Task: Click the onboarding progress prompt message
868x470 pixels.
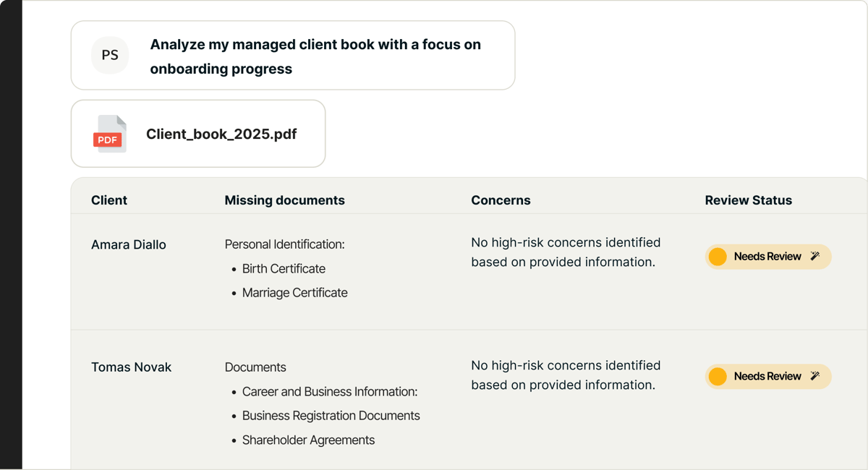Action: (x=315, y=56)
